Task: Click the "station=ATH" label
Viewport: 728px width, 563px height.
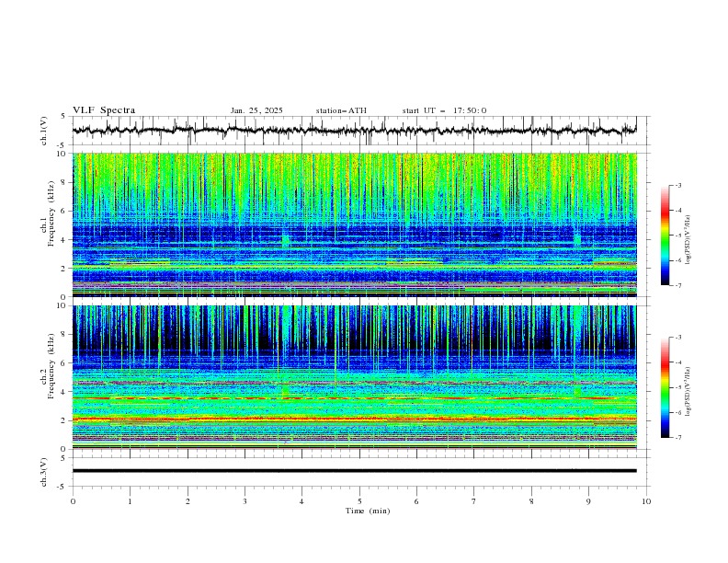Action: tap(341, 110)
